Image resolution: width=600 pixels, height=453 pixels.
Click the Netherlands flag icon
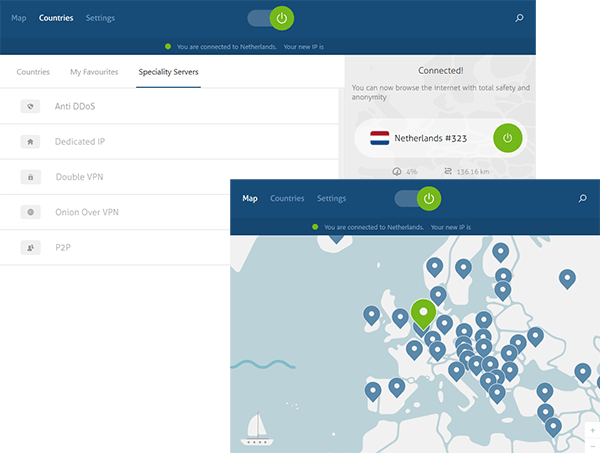point(380,138)
